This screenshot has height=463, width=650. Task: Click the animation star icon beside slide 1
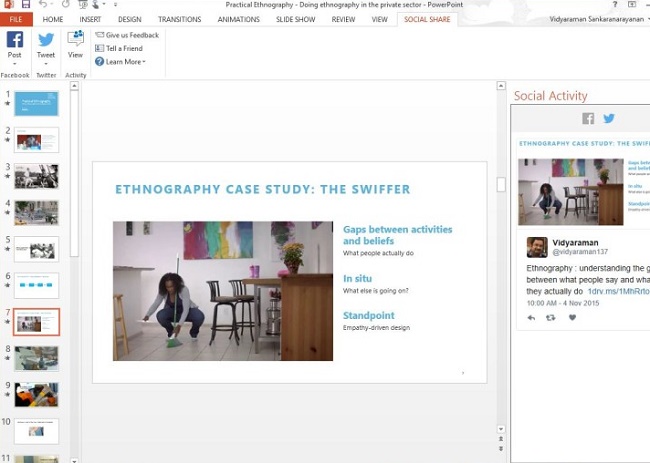7,103
